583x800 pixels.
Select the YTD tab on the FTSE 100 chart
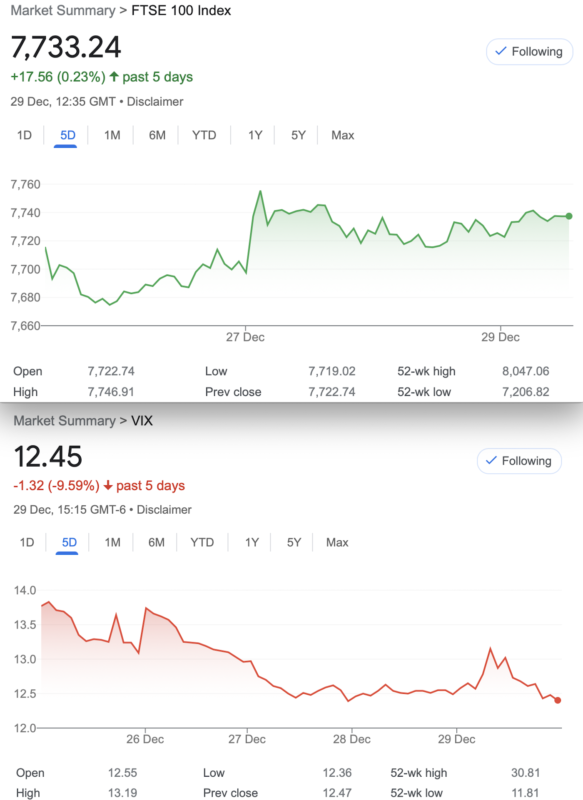click(204, 135)
